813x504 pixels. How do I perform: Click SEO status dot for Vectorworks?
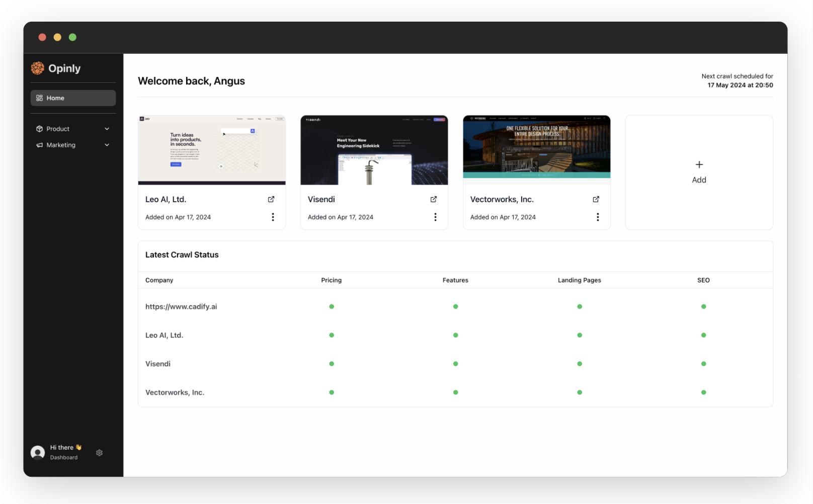pos(703,392)
